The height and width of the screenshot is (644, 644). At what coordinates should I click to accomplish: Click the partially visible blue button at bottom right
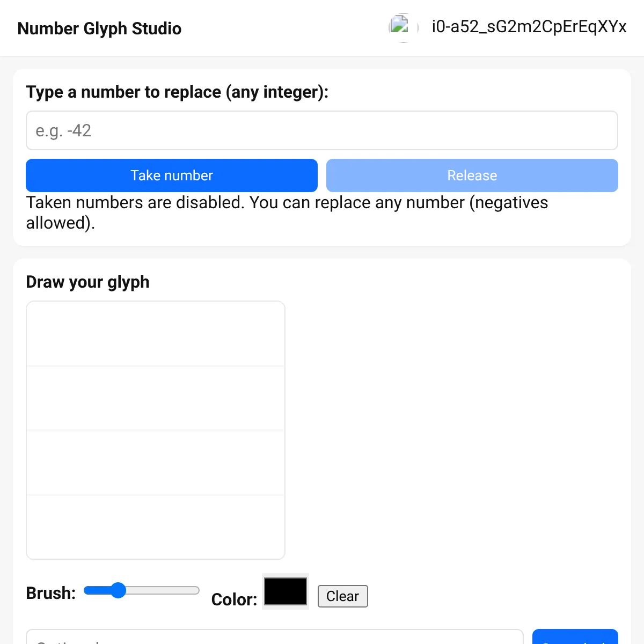click(x=575, y=636)
